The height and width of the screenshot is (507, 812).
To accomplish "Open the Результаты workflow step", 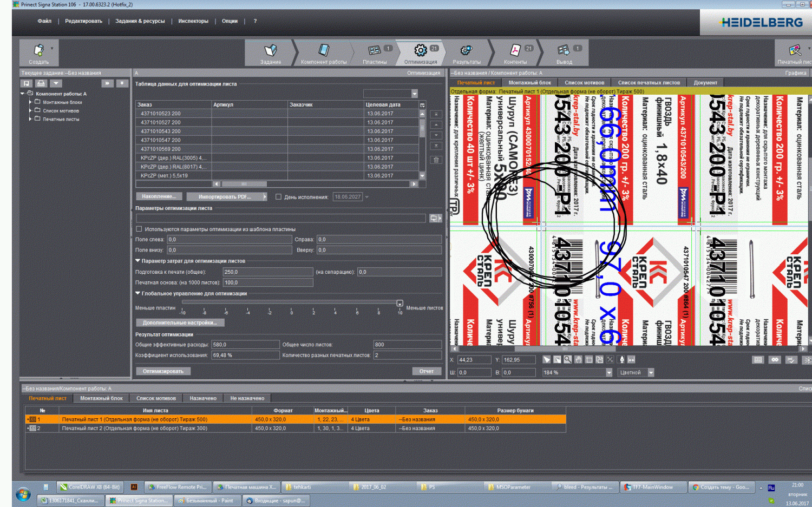I will pos(467,53).
